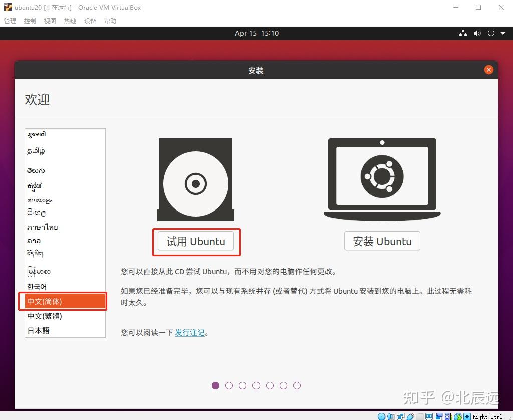Click the network adapters status bar icon
513x420 pixels.
(400, 416)
